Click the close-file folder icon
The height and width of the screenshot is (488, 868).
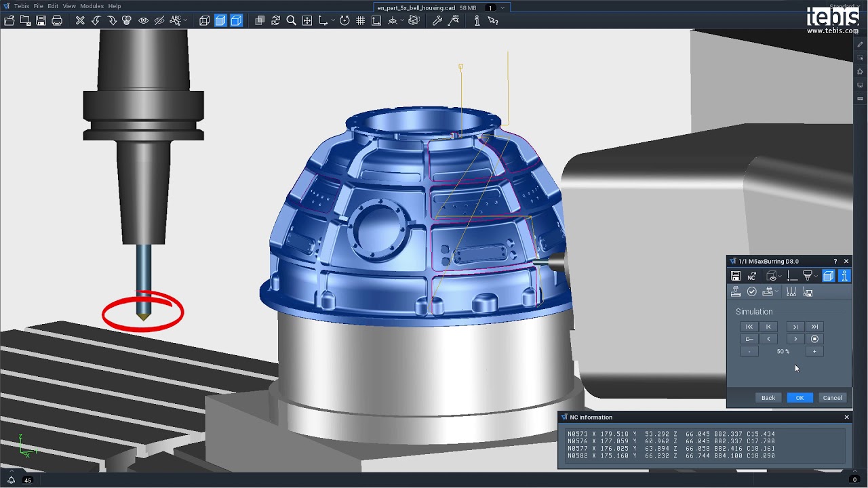tap(25, 20)
